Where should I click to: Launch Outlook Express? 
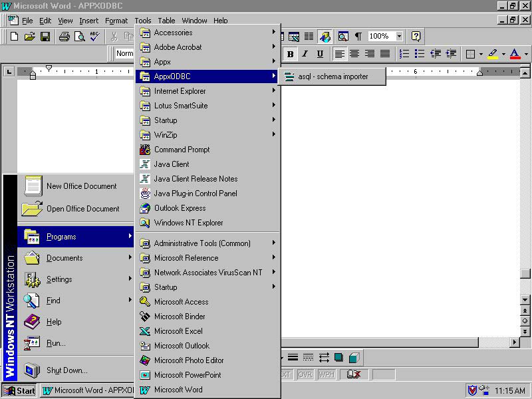click(207, 208)
